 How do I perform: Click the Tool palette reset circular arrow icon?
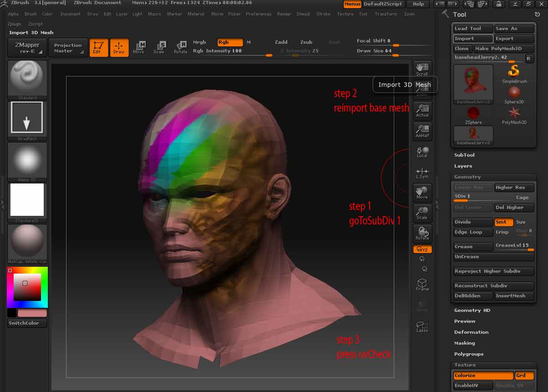click(x=537, y=15)
